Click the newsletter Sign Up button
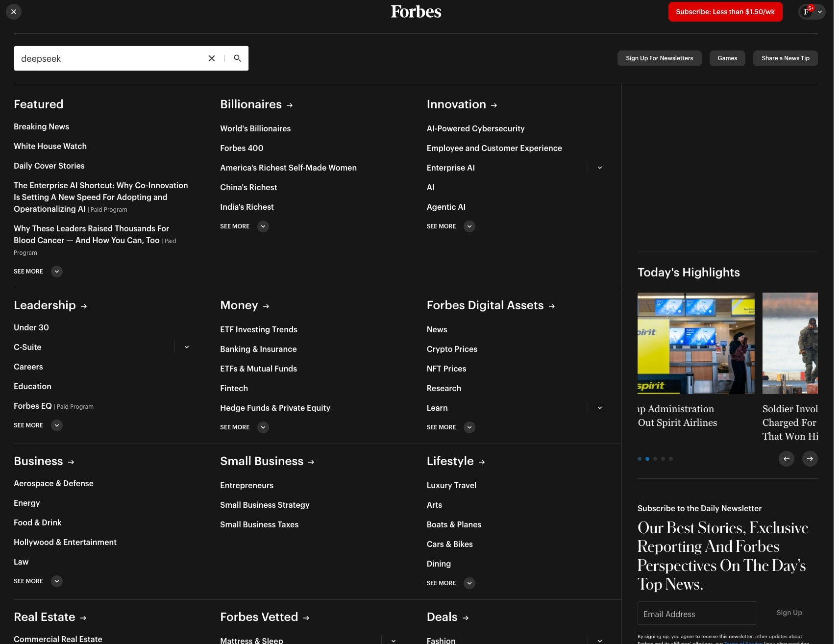The image size is (839, 644). [x=789, y=613]
